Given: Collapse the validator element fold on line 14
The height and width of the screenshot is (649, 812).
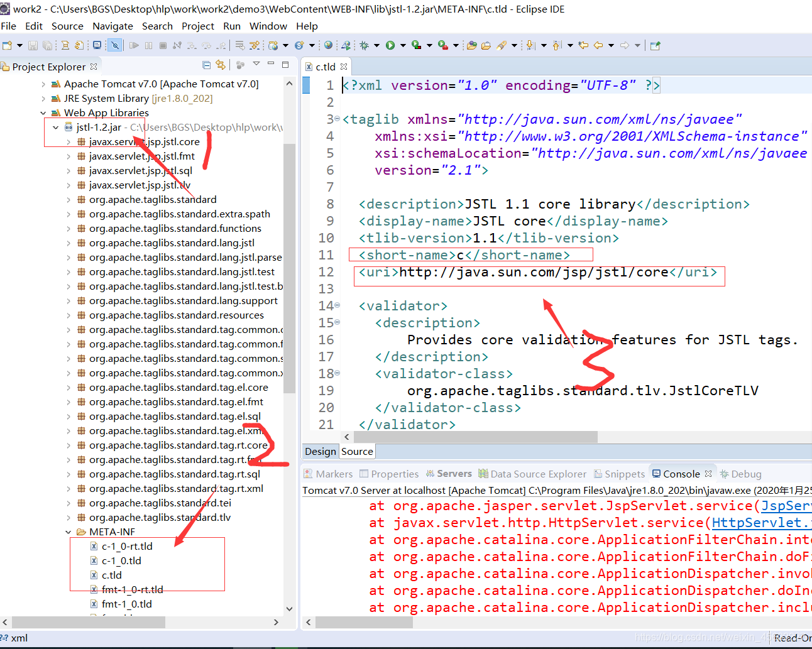Looking at the screenshot, I should tap(337, 305).
